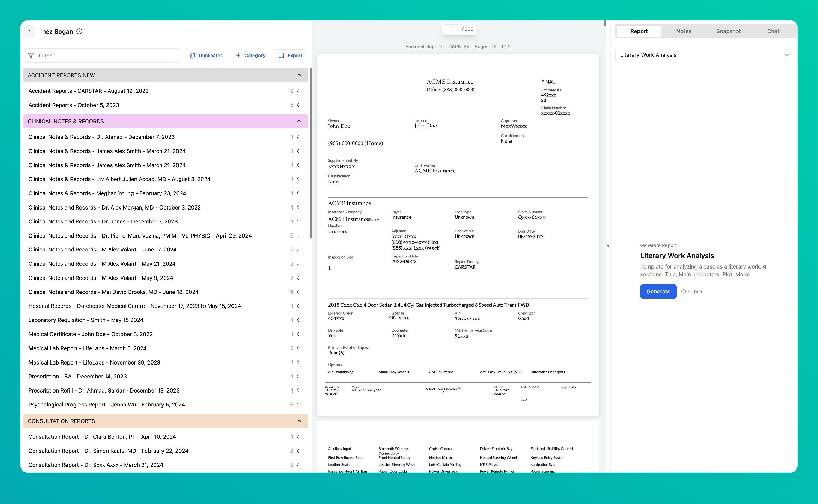Collapse the Accident Reports New section

pyautogui.click(x=299, y=75)
